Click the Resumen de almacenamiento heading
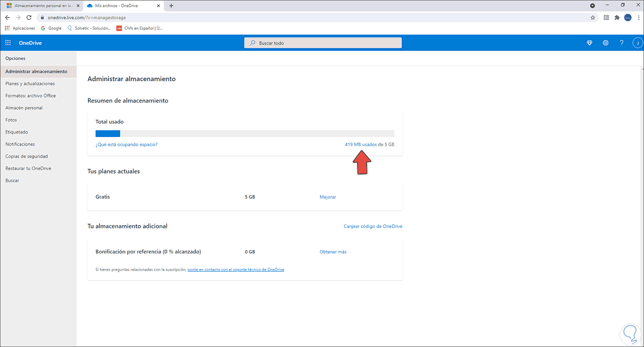The width and height of the screenshot is (644, 347). (x=128, y=100)
